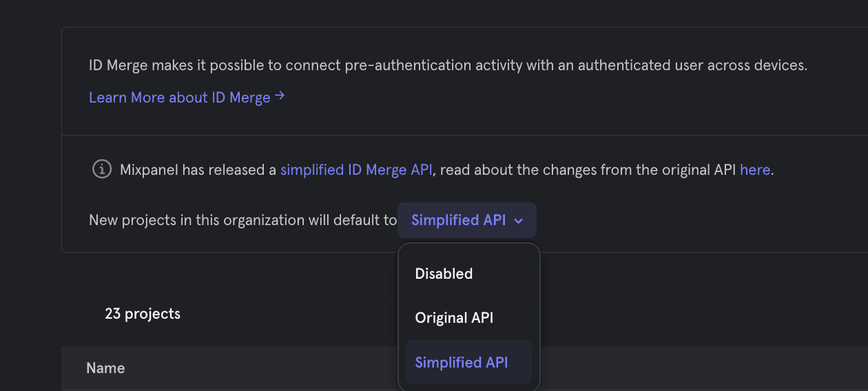Click the chevron beside Simplified API
Screen dimensions: 868x391
click(519, 221)
